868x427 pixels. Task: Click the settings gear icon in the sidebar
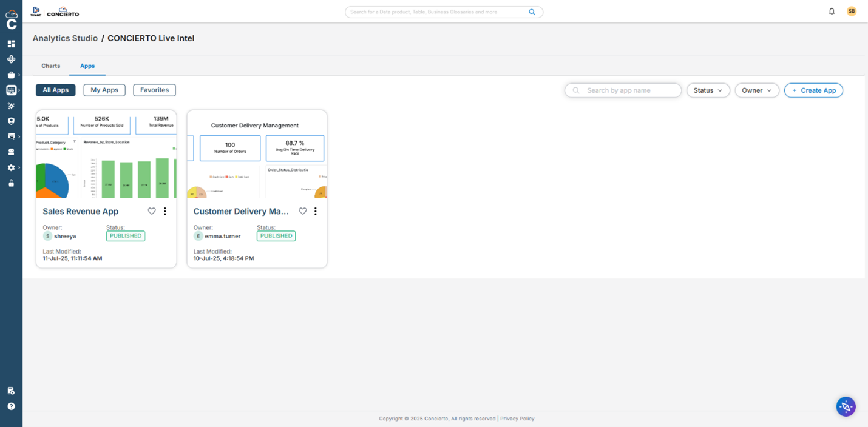pyautogui.click(x=10, y=167)
